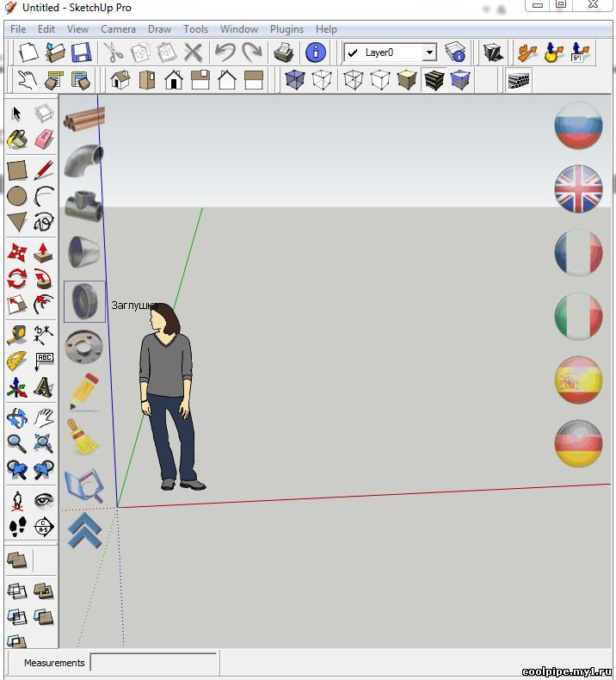
Task: Select the 3D Text tool
Action: click(44, 387)
